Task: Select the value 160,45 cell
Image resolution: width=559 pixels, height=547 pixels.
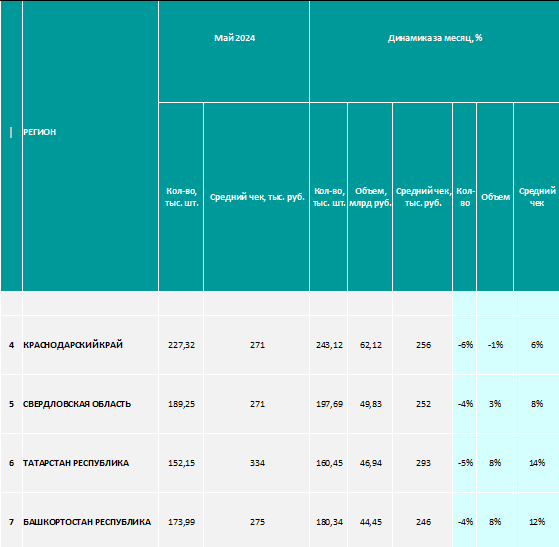Action: 329,463
